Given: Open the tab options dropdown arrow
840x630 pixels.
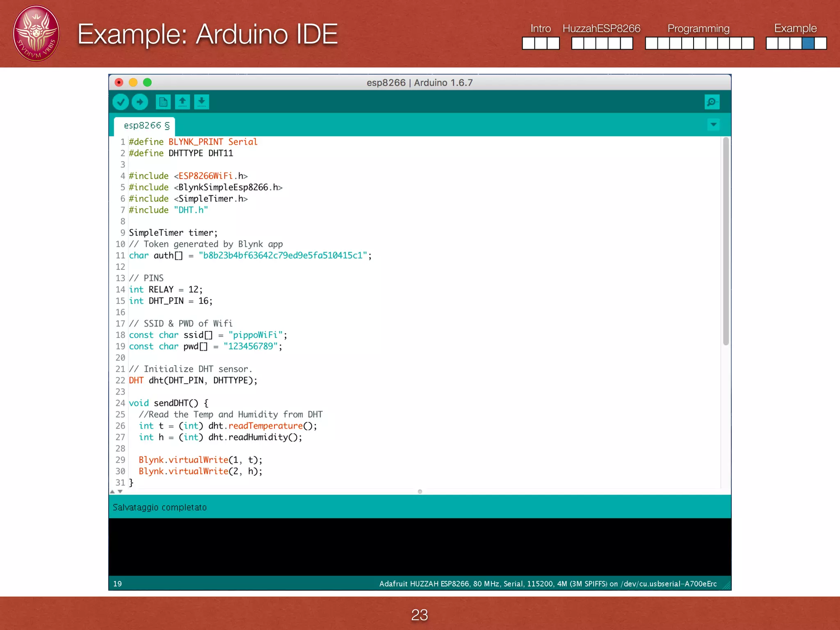Looking at the screenshot, I should [713, 125].
